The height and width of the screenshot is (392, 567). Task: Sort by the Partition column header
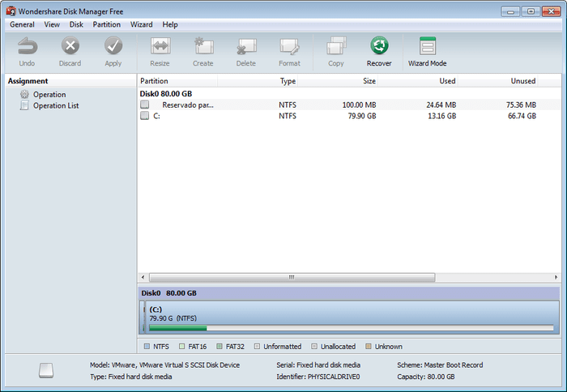tap(177, 81)
